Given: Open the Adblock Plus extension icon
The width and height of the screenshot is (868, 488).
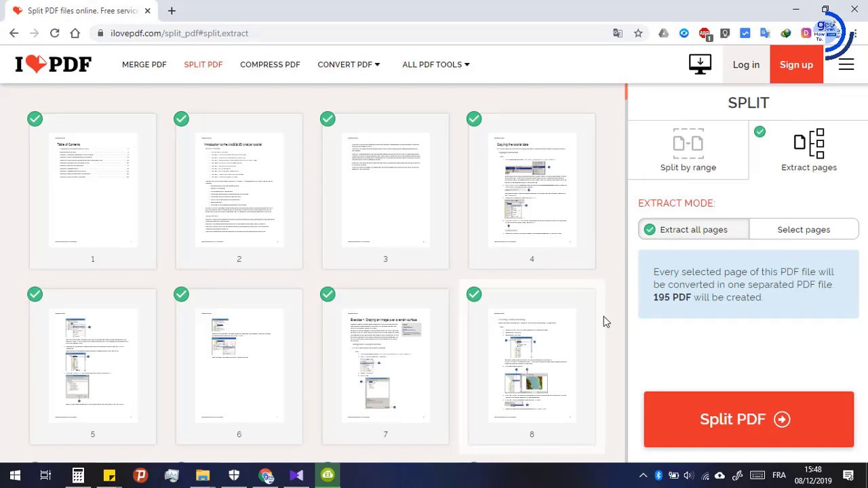Looking at the screenshot, I should 705,33.
